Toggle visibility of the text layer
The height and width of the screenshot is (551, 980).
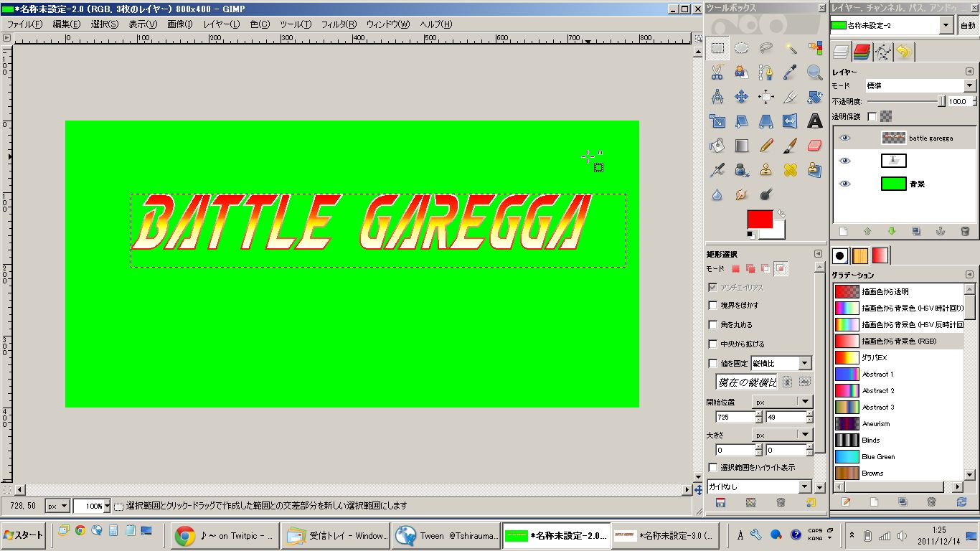(845, 161)
